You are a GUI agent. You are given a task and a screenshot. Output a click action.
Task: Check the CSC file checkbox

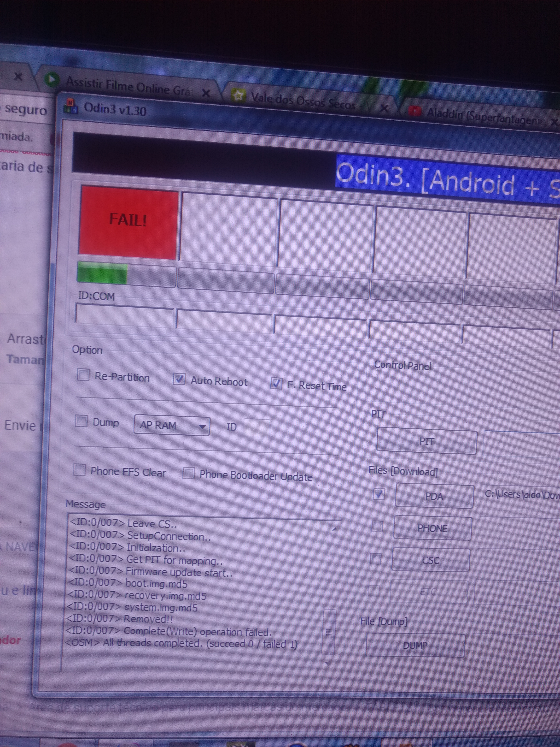coord(376,559)
